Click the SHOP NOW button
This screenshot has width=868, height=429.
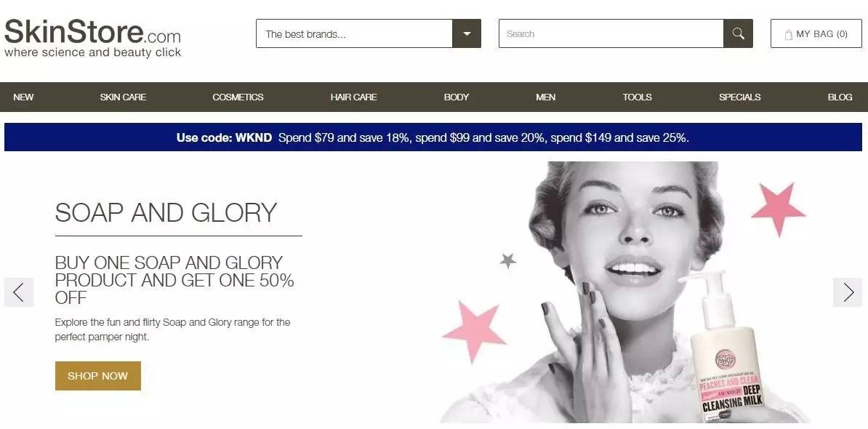pyautogui.click(x=98, y=376)
